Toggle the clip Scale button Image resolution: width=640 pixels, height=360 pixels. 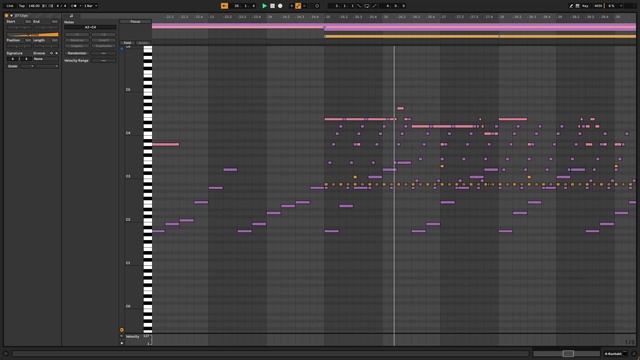click(13, 66)
